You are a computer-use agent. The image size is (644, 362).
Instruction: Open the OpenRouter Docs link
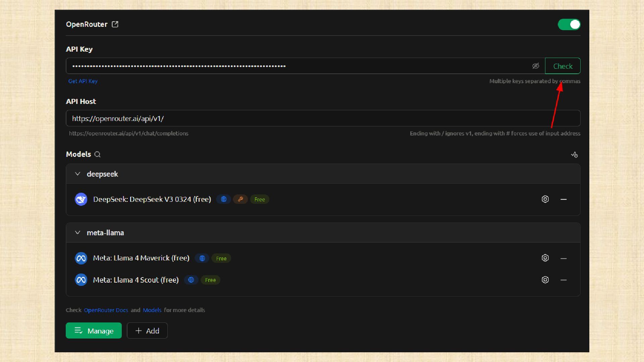(106, 310)
